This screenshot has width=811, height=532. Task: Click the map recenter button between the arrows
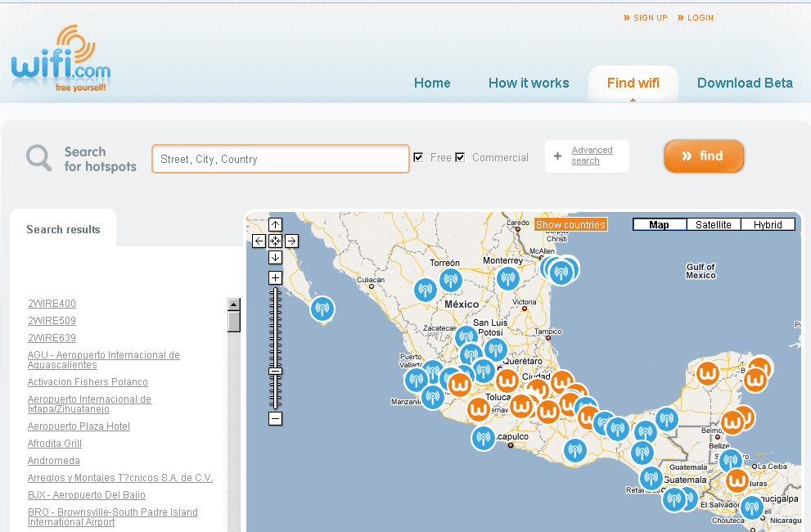point(275,241)
